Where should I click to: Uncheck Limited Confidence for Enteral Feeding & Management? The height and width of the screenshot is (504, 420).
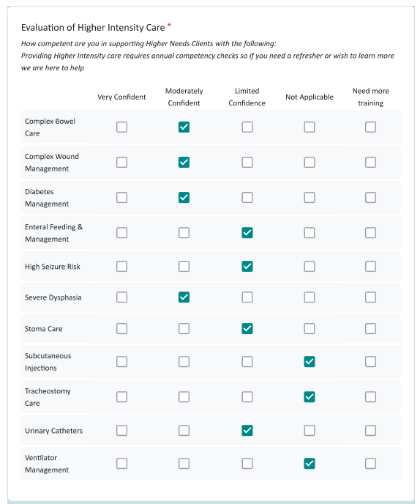(247, 233)
